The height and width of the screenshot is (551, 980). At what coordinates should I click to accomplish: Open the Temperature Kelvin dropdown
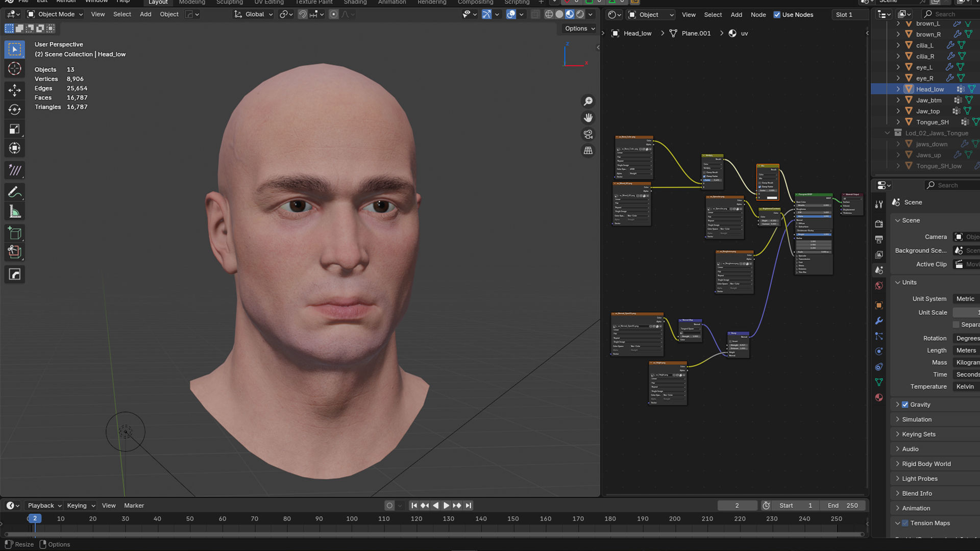[966, 387]
